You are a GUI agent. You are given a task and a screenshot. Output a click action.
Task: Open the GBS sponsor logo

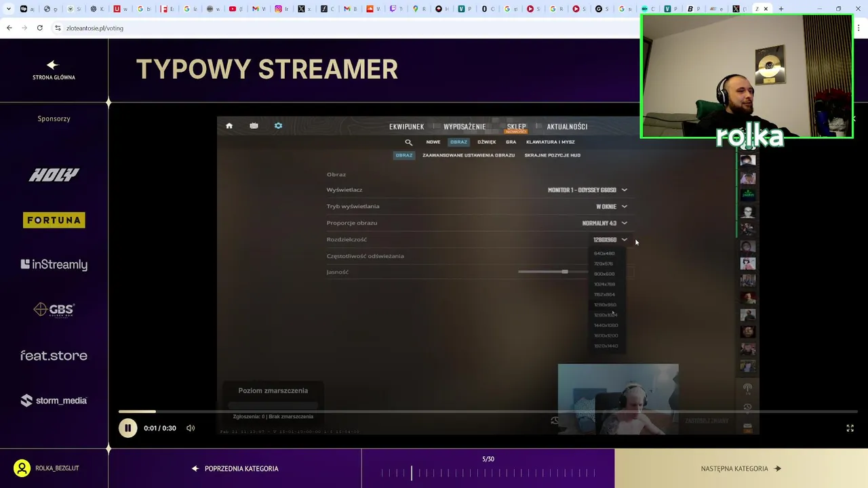point(54,310)
